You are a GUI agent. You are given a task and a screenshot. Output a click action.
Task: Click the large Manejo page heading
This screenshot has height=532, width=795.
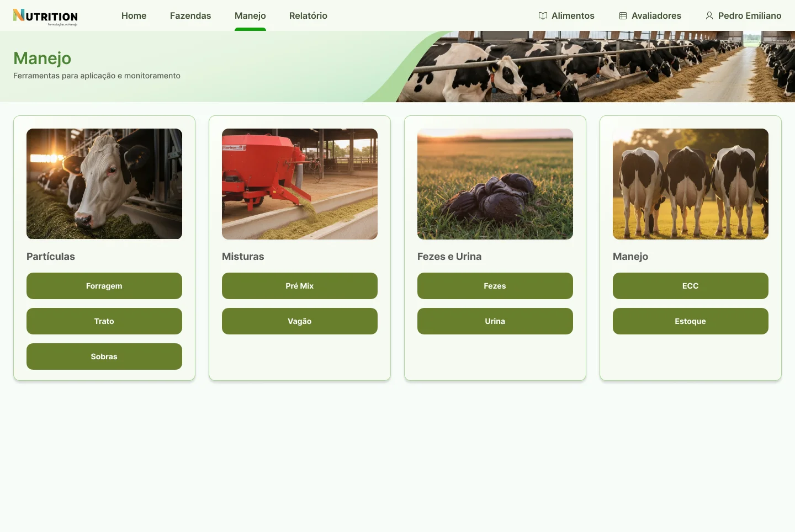43,58
